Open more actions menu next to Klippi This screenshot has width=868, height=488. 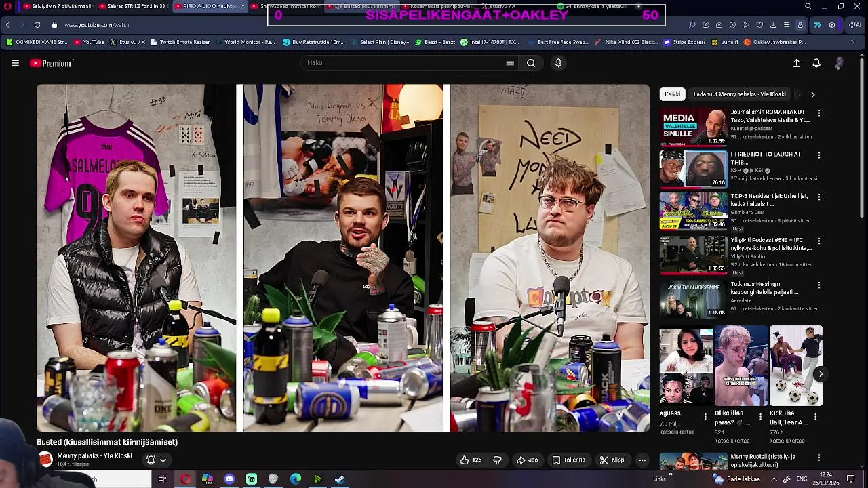(x=642, y=460)
